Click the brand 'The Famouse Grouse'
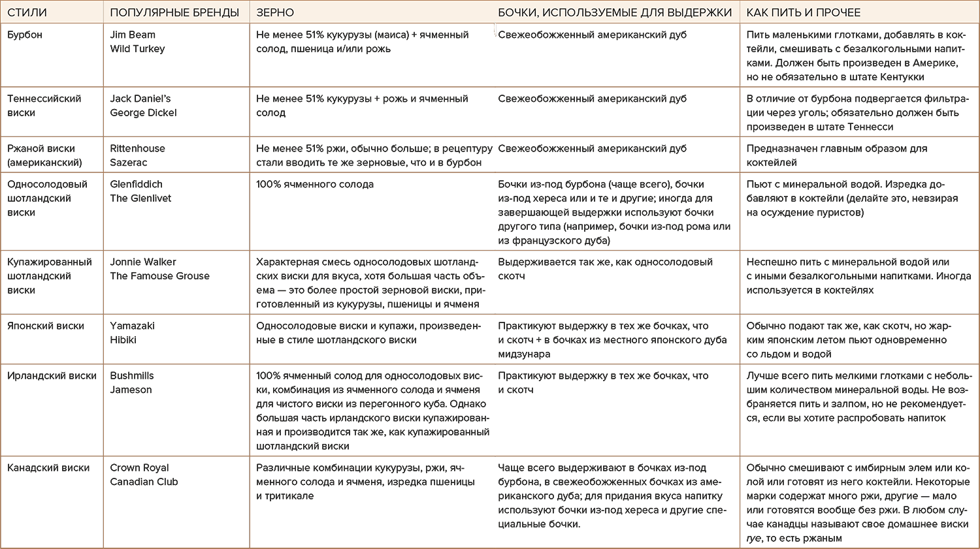The height and width of the screenshot is (549, 980). pos(160,276)
